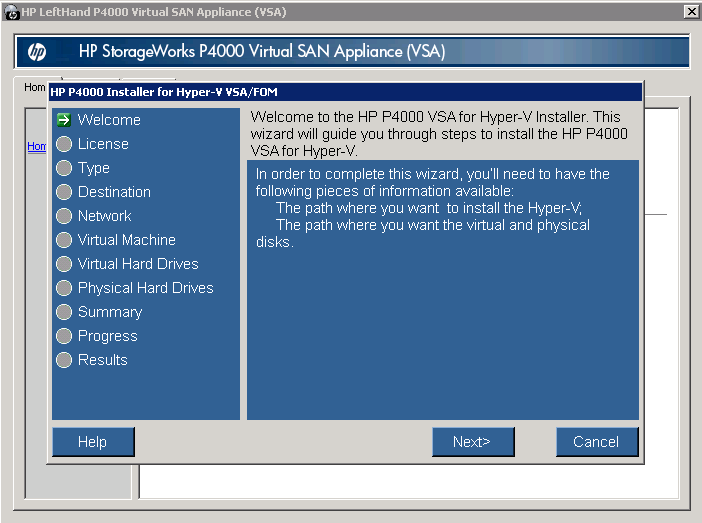Image resolution: width=702 pixels, height=523 pixels.
Task: Click the grey step circle beside Summary
Action: pyautogui.click(x=64, y=312)
